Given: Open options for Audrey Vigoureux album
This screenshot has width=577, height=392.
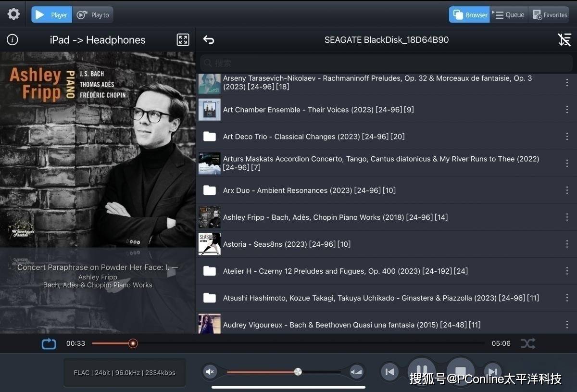Looking at the screenshot, I should (567, 325).
